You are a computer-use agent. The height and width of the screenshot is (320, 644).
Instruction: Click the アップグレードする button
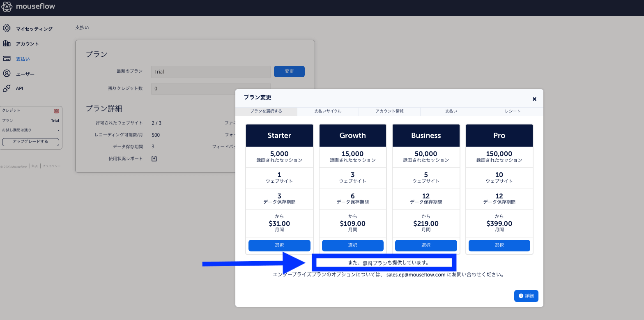click(30, 142)
